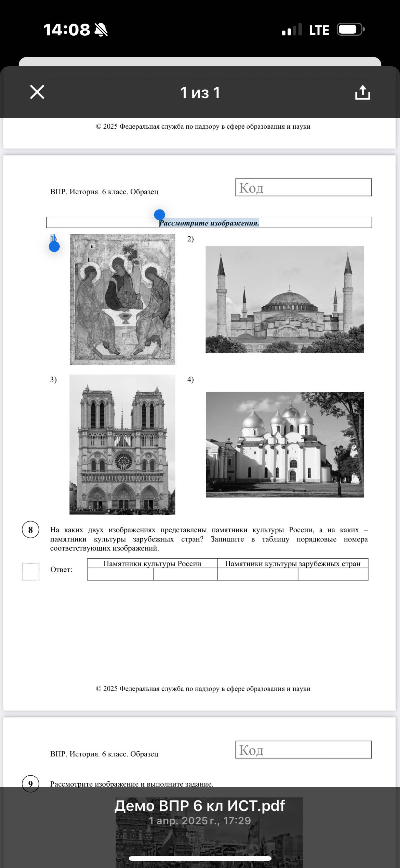Tap the "1 из 1" page counter title
Image resolution: width=400 pixels, height=868 pixels.
(200, 93)
